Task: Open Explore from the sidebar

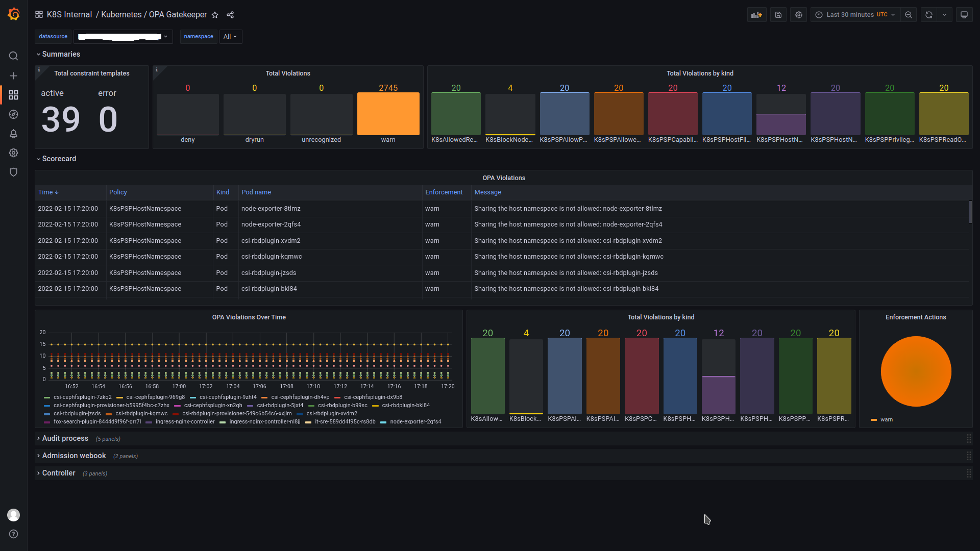Action: (13, 114)
